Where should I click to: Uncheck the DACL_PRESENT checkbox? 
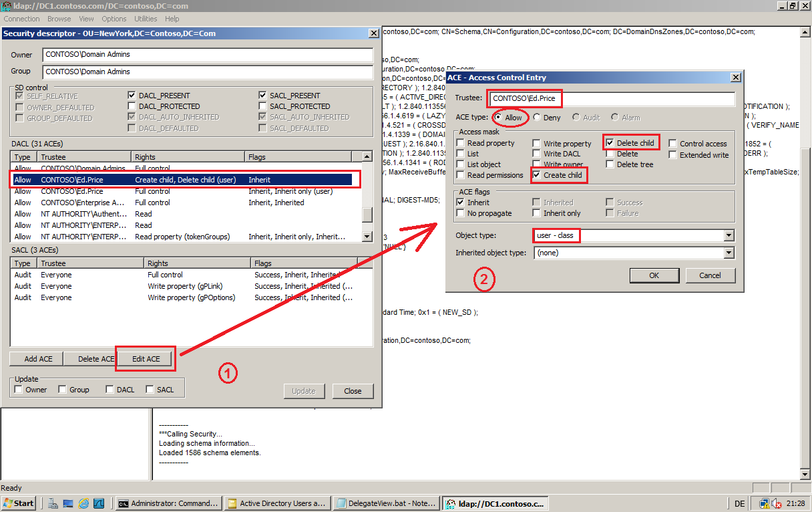click(132, 96)
